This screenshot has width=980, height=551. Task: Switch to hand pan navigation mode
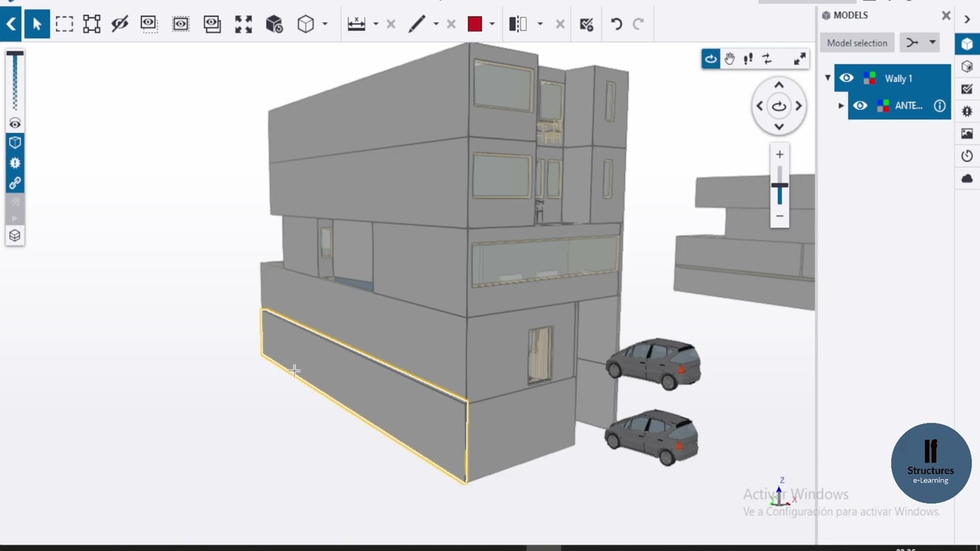coord(730,59)
